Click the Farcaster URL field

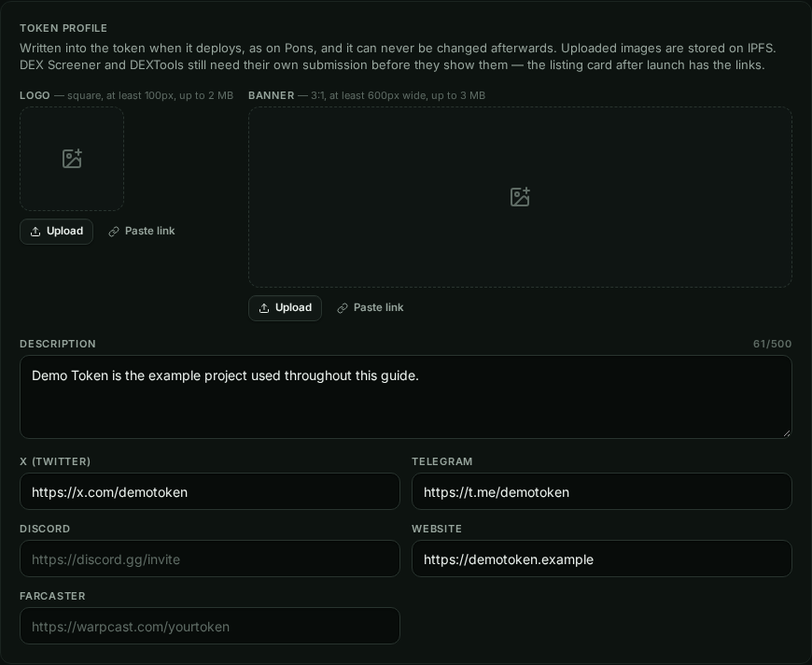coord(210,626)
